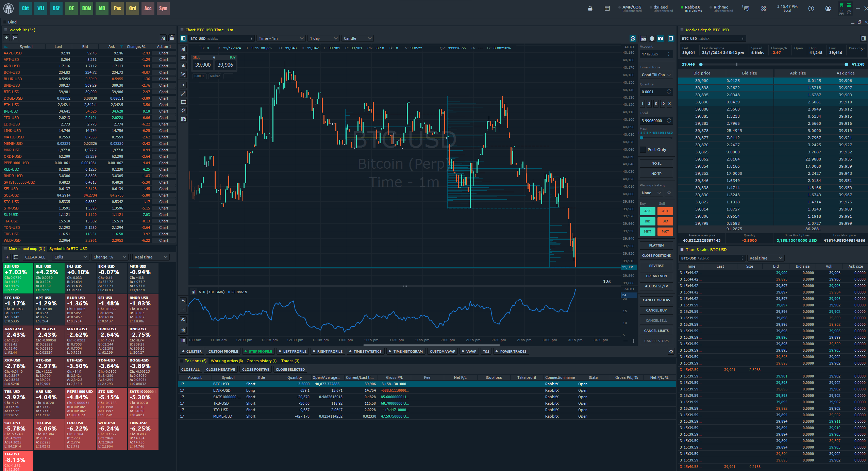The height and width of the screenshot is (471, 868).
Task: Open the chart overlays layers icon
Action: coord(183,57)
